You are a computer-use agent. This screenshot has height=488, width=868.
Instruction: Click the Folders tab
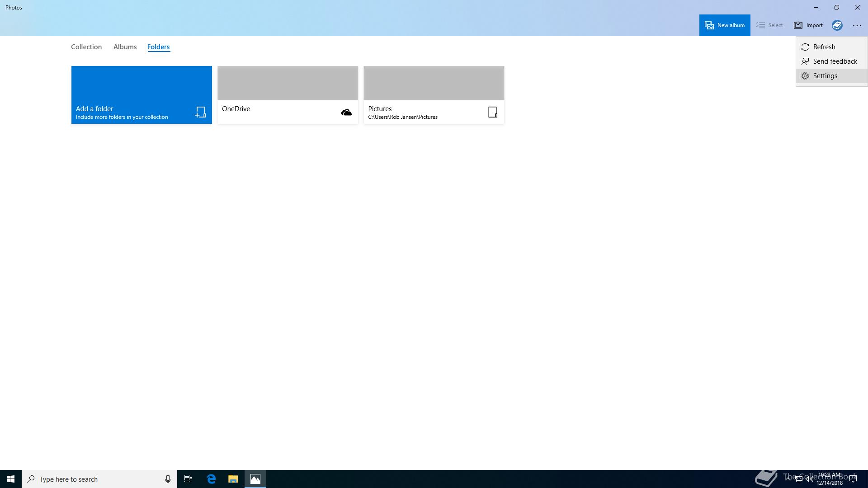click(158, 47)
